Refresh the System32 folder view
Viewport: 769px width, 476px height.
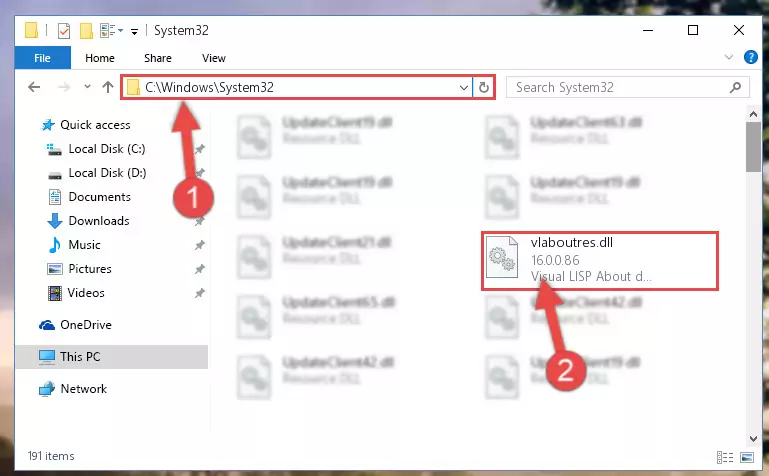(x=484, y=87)
